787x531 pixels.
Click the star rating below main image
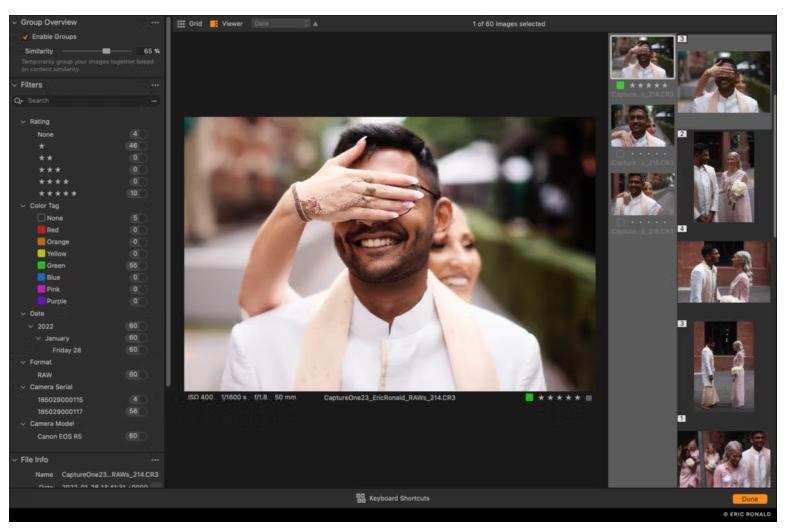[x=560, y=398]
